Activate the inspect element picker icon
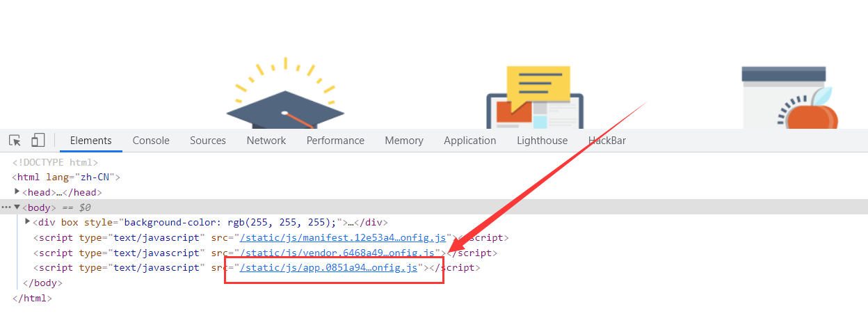Viewport: 868px width, 316px height. tap(15, 141)
